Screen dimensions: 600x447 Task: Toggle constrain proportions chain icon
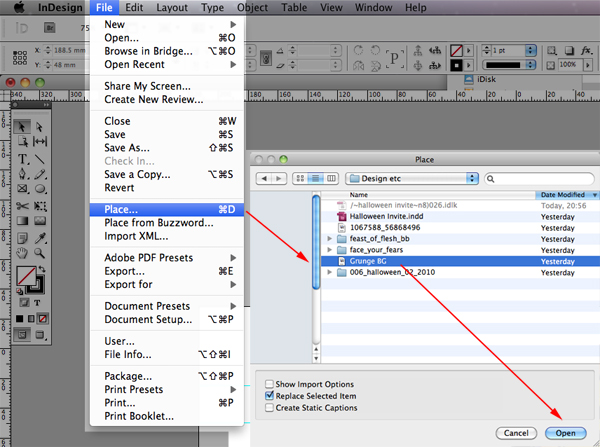[266, 58]
